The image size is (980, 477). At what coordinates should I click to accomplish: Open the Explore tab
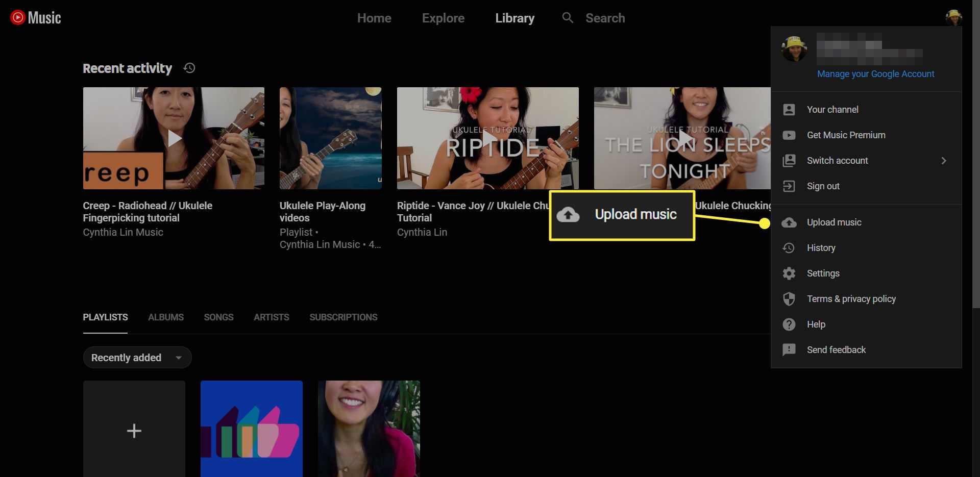(x=443, y=18)
